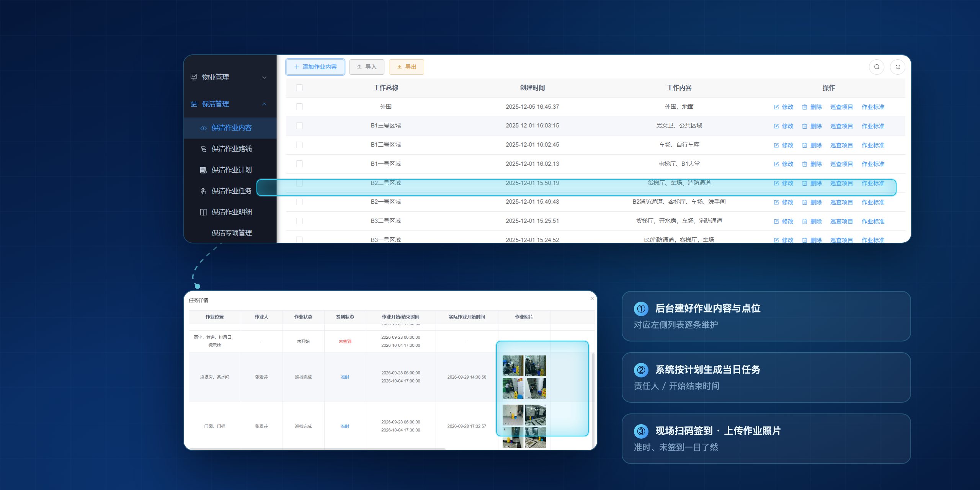Click trash icon in 外围 row
The width and height of the screenshot is (980, 490).
[x=805, y=107]
